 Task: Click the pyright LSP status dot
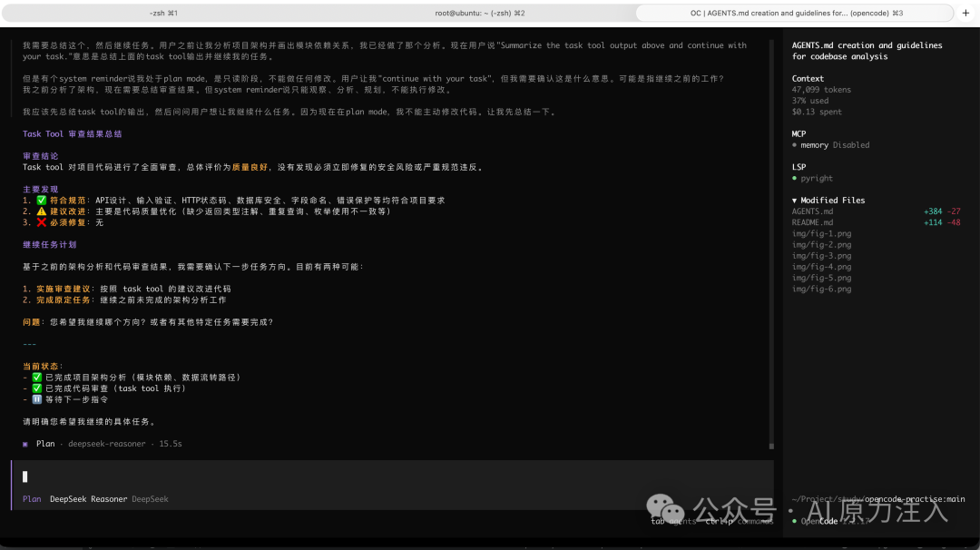pos(794,178)
